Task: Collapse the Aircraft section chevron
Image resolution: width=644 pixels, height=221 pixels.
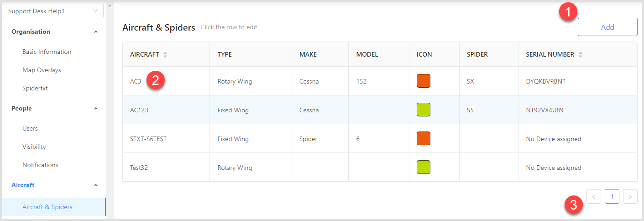Action: (95, 185)
